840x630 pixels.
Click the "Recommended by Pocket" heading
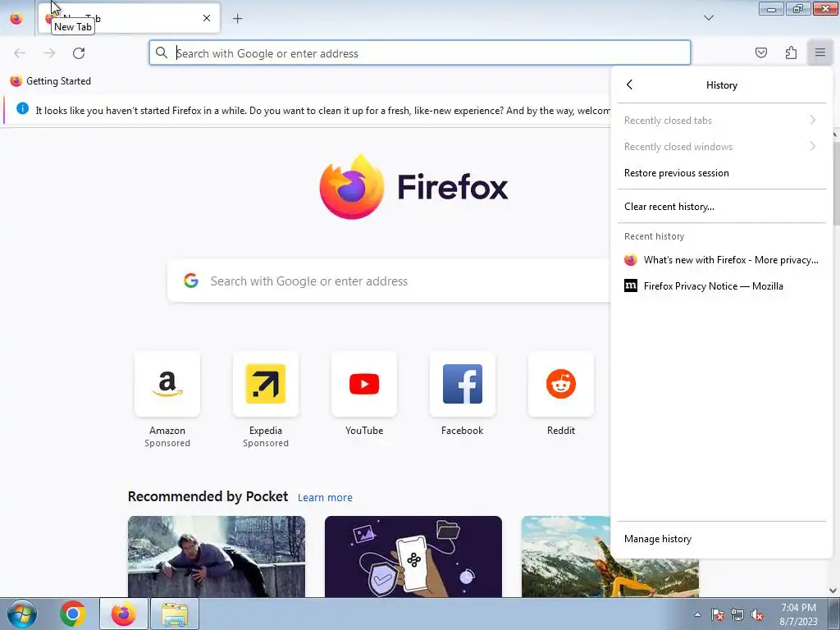pos(208,496)
